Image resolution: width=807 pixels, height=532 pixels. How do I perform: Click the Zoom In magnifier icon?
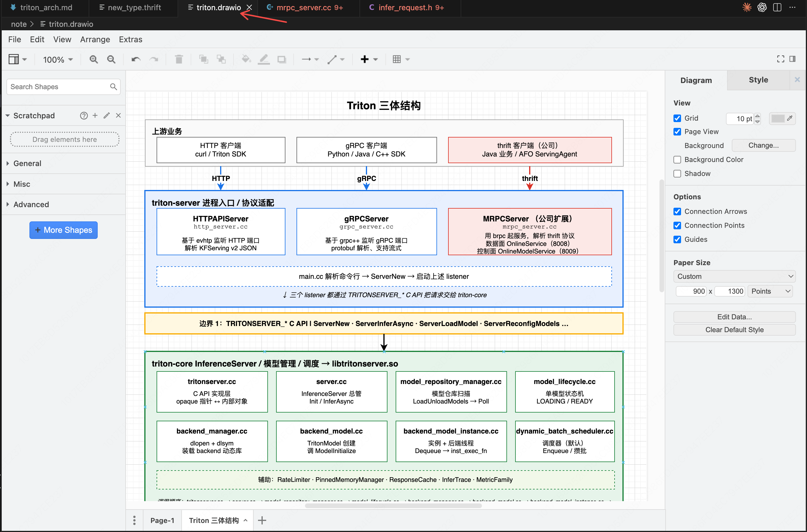click(94, 59)
